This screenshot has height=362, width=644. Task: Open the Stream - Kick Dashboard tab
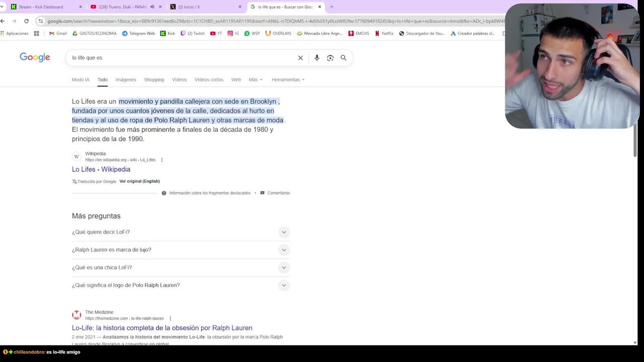click(41, 7)
